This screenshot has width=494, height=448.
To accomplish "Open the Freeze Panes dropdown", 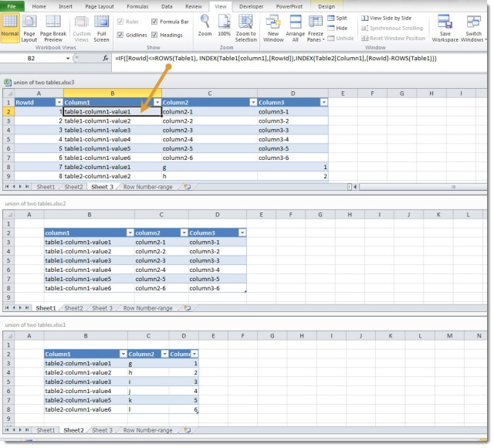I will (315, 32).
